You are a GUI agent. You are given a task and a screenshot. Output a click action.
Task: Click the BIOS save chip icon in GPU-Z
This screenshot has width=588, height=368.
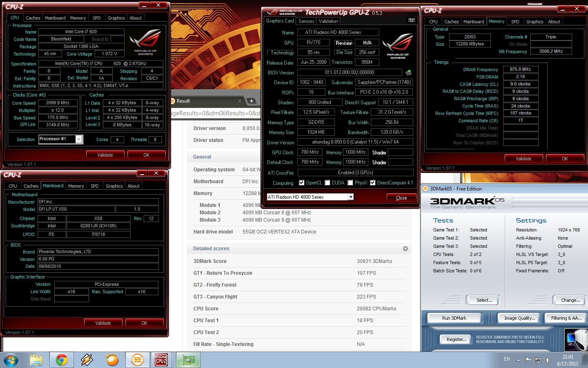point(408,72)
